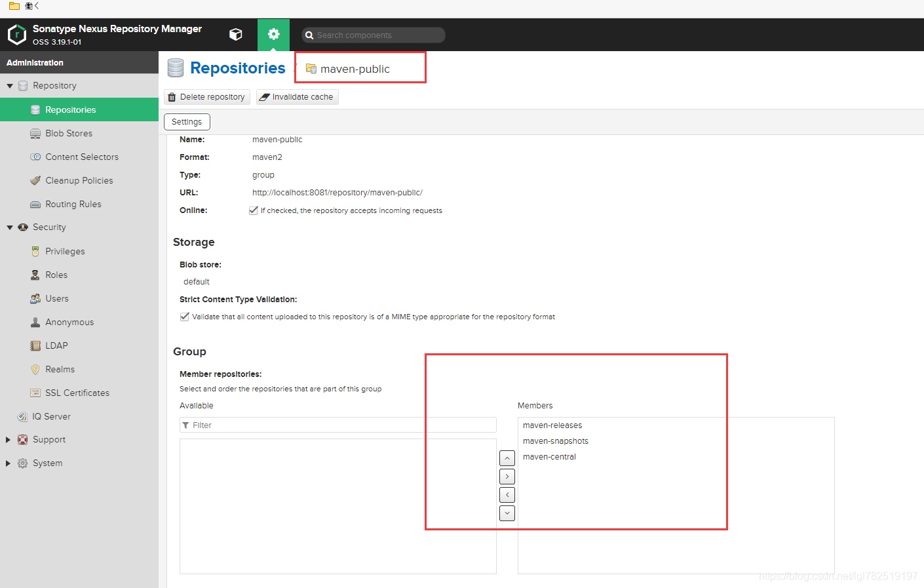Click the Repositories database heading icon
The image size is (924, 588).
(x=176, y=68)
